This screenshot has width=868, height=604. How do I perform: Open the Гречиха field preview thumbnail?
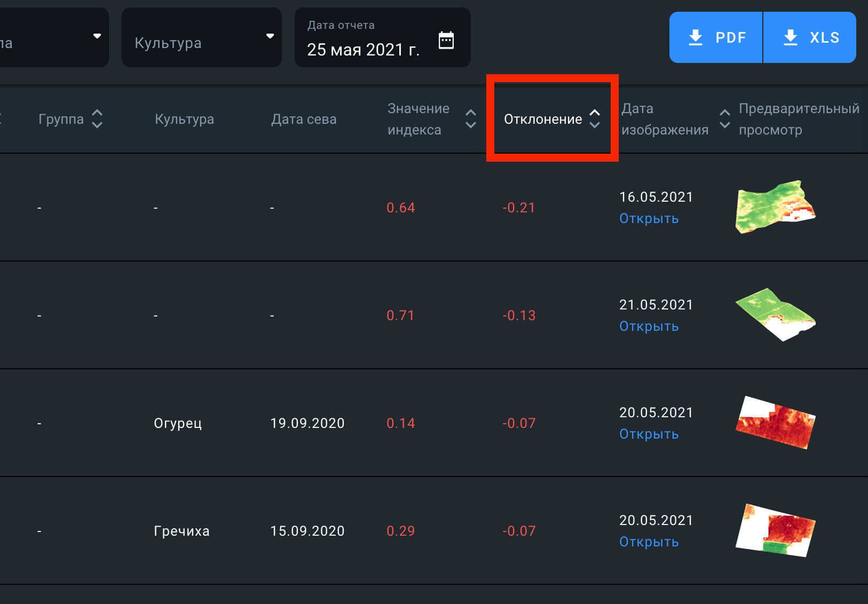click(775, 530)
